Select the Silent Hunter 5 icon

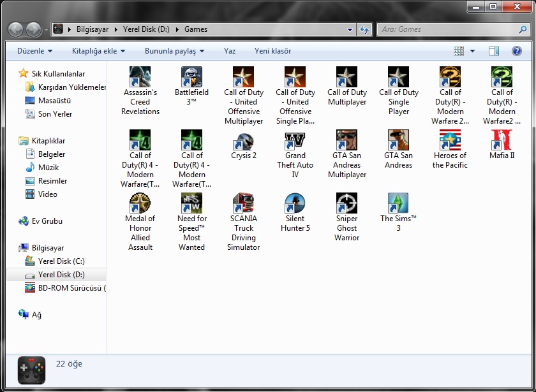click(295, 203)
